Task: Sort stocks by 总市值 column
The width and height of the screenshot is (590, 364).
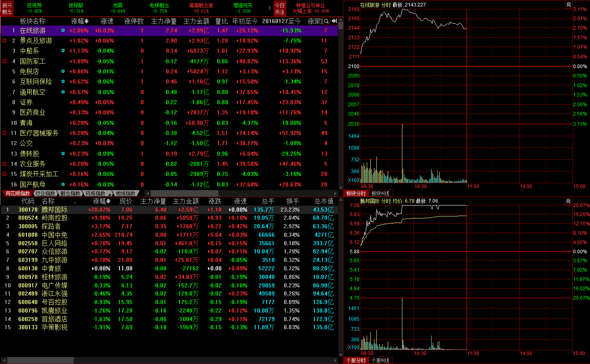Action: click(x=324, y=201)
